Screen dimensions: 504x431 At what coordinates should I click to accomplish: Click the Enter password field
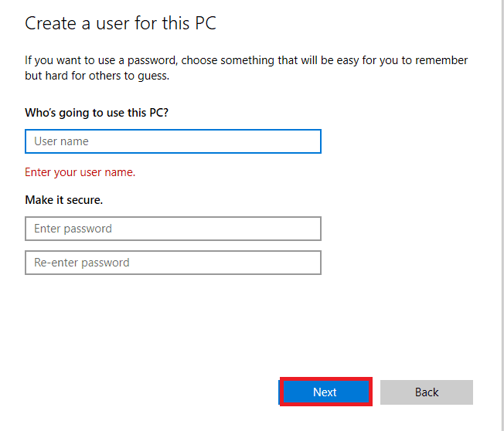(172, 229)
